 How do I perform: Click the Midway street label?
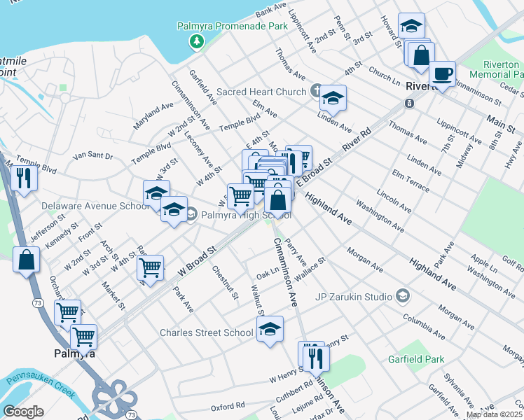(465, 155)
